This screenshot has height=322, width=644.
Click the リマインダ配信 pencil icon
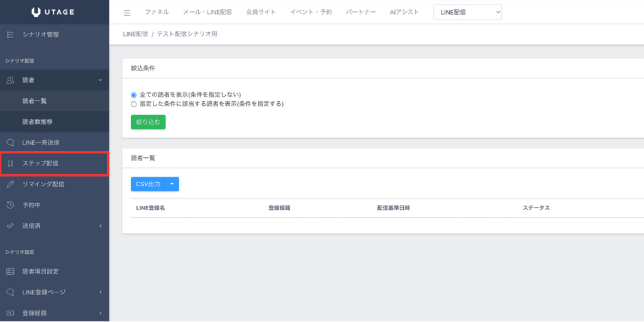[x=11, y=184]
